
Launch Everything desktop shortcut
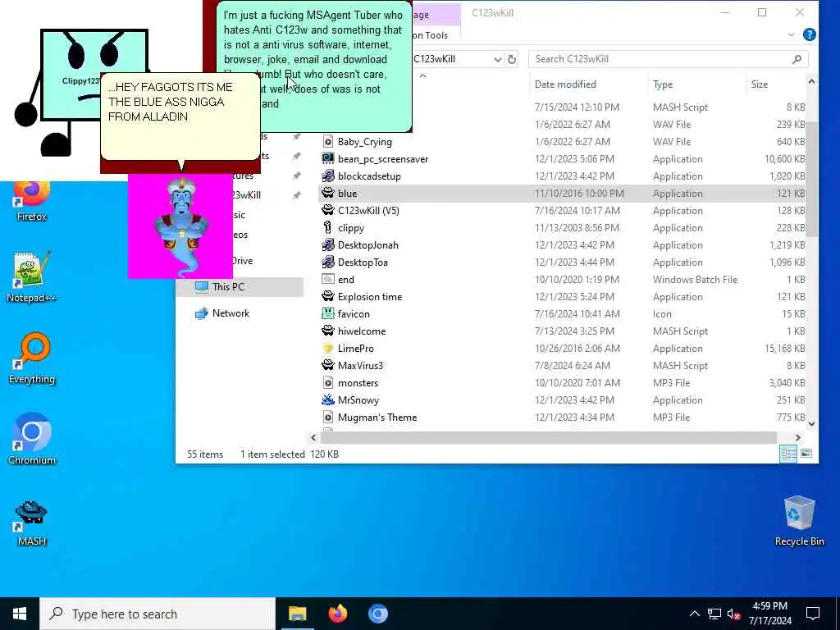[32, 358]
